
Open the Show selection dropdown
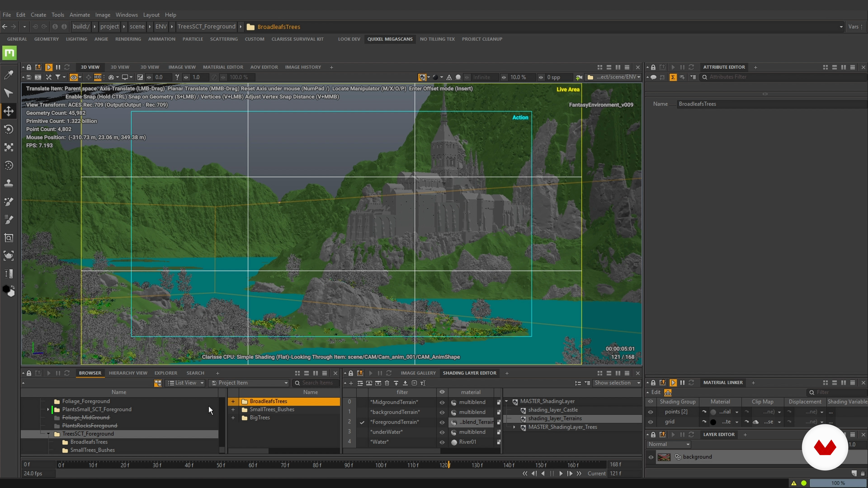pyautogui.click(x=617, y=383)
